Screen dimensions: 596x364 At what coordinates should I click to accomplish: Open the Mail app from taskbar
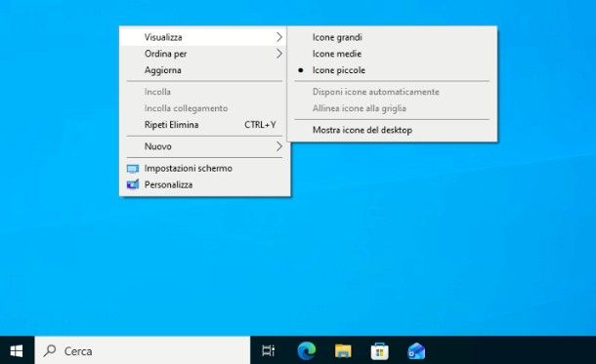416,350
